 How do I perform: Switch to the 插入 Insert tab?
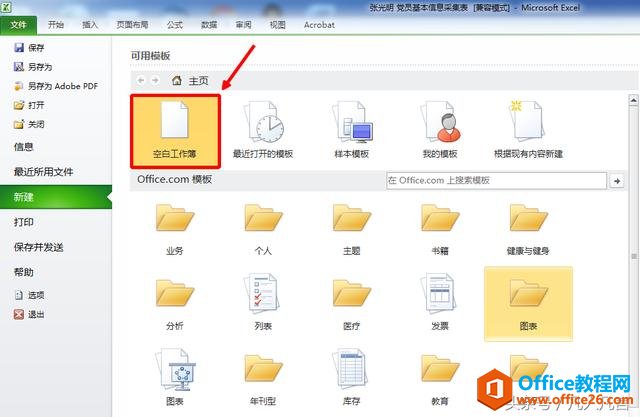point(90,25)
